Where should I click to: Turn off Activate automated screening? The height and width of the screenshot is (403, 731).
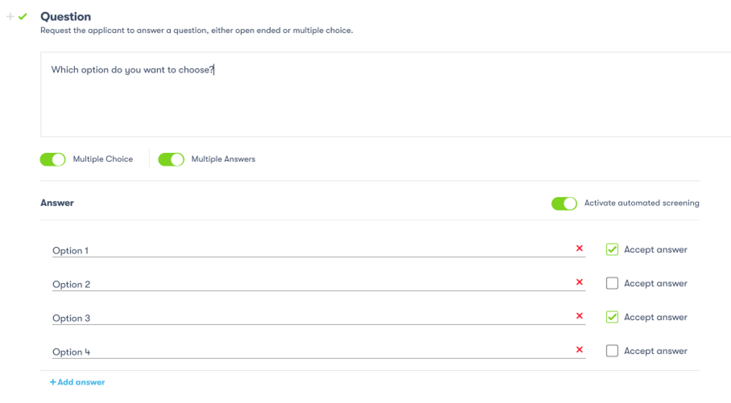click(x=564, y=203)
